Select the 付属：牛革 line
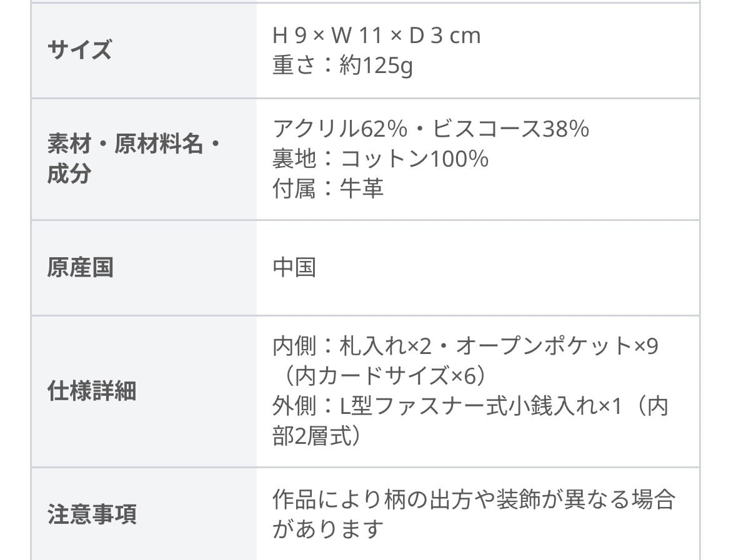731x560 pixels. coord(327,188)
